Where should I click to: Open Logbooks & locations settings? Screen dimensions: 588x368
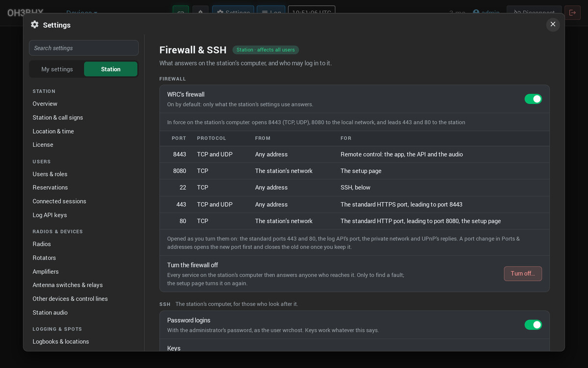(x=61, y=342)
